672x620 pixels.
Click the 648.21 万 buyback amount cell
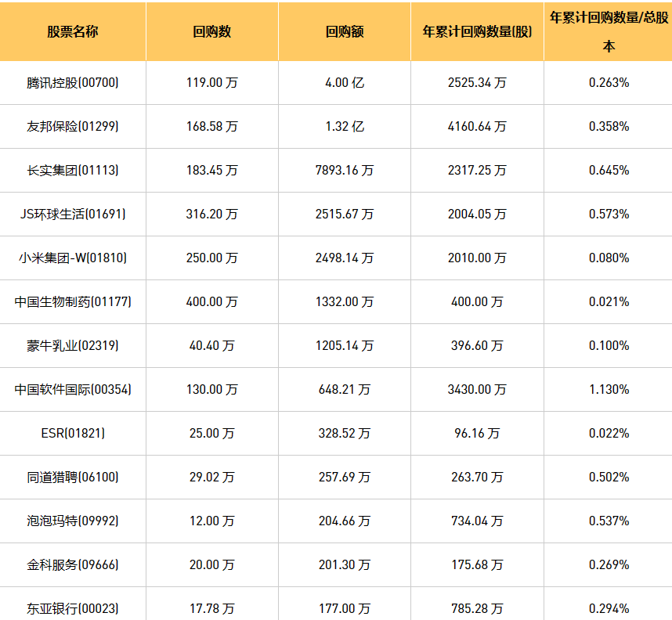[345, 389]
